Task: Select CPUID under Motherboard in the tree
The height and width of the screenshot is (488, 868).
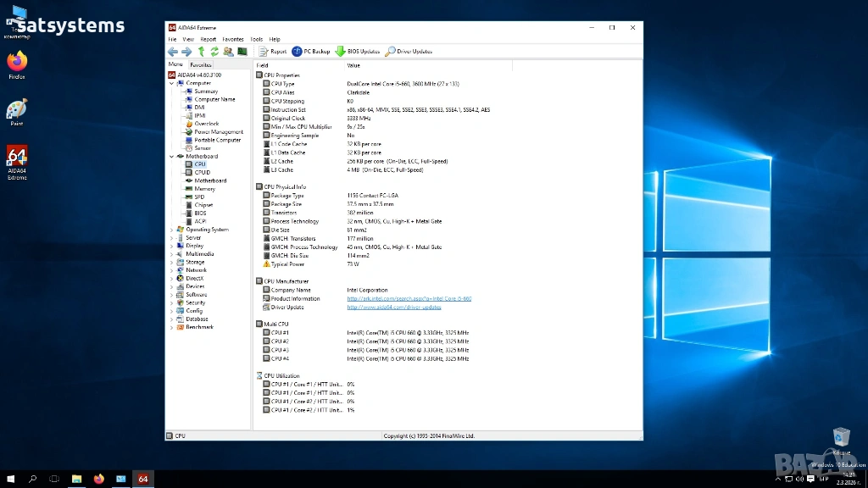Action: pyautogui.click(x=202, y=173)
